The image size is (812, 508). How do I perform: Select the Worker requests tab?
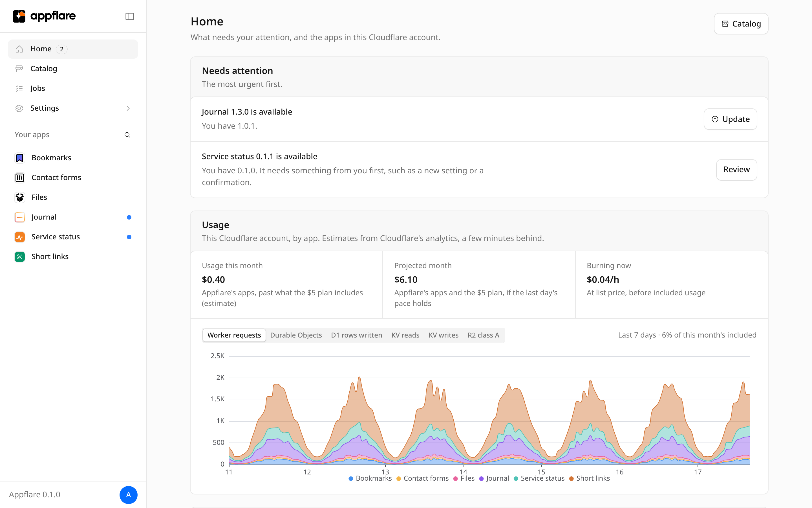pos(234,335)
